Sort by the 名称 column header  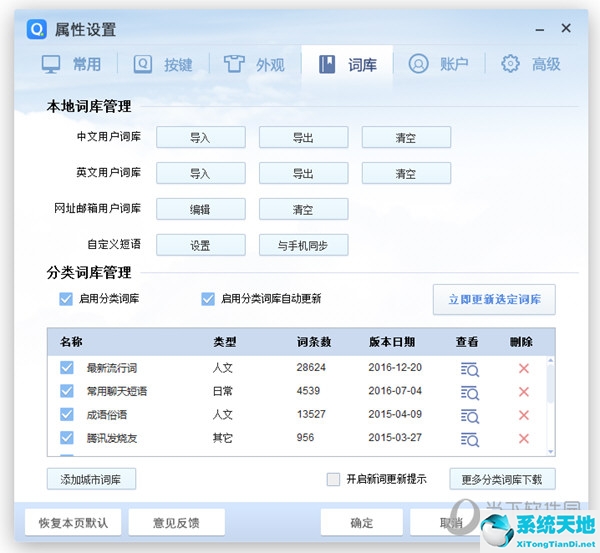pos(71,341)
